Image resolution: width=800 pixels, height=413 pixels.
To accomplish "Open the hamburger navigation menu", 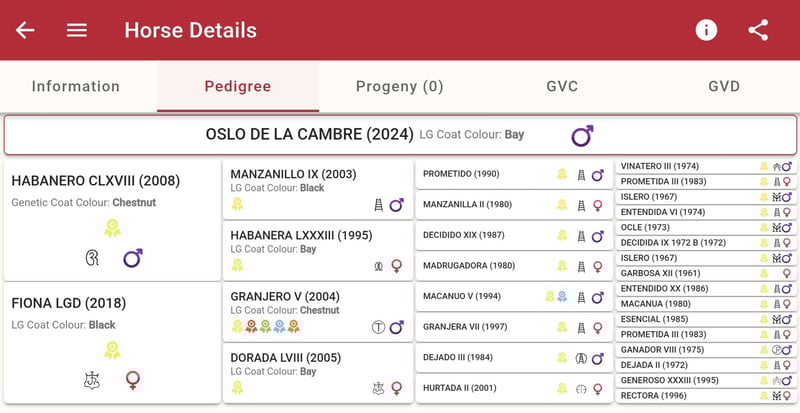I will (x=77, y=30).
